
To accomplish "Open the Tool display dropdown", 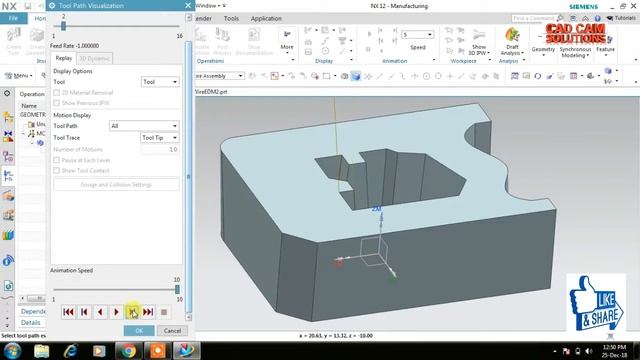I will click(160, 82).
